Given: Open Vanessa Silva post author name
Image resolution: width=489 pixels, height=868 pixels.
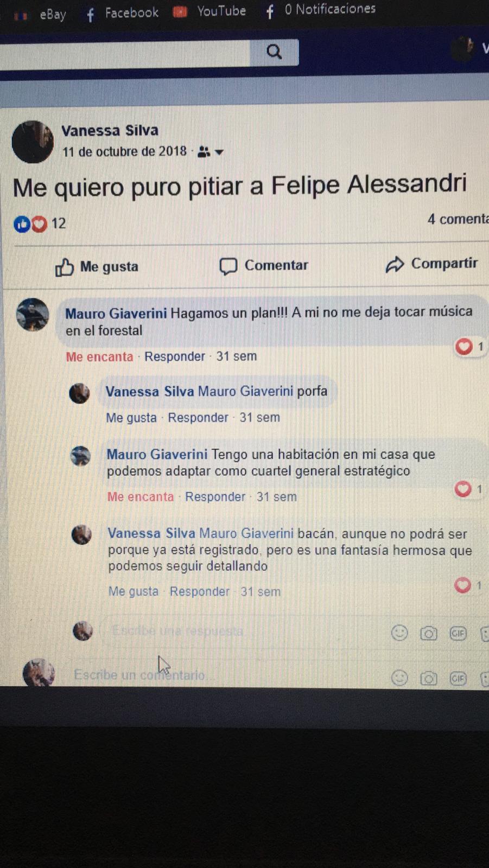Looking at the screenshot, I should (110, 131).
